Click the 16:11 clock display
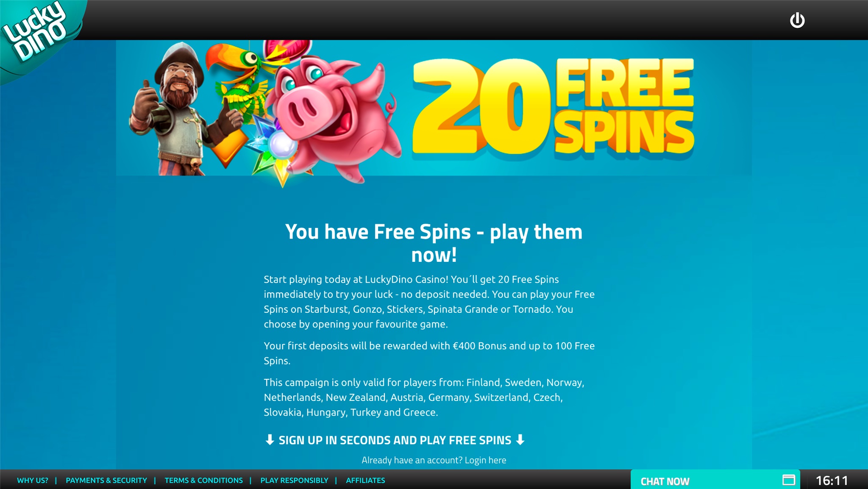868x489 pixels. click(x=832, y=480)
